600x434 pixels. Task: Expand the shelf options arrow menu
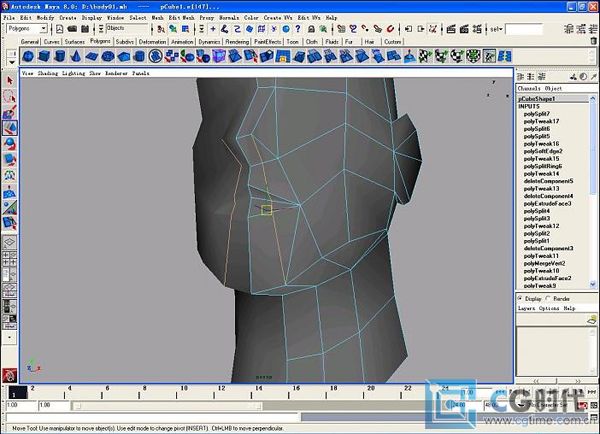(12, 62)
